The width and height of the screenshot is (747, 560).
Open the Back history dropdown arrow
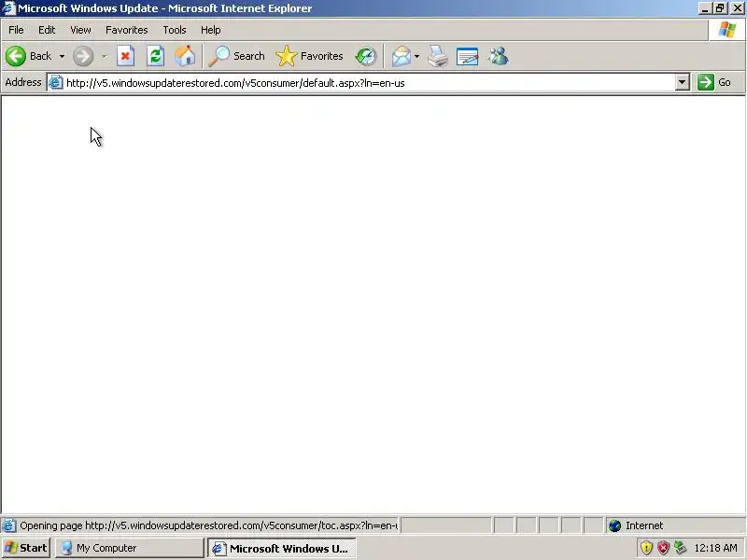(62, 56)
